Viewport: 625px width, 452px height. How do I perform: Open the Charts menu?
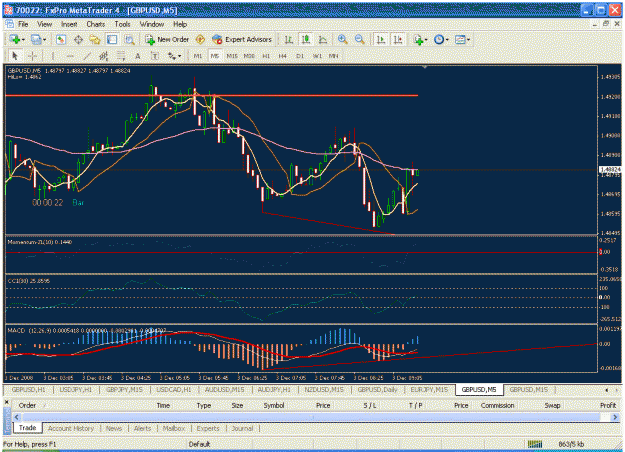96,24
